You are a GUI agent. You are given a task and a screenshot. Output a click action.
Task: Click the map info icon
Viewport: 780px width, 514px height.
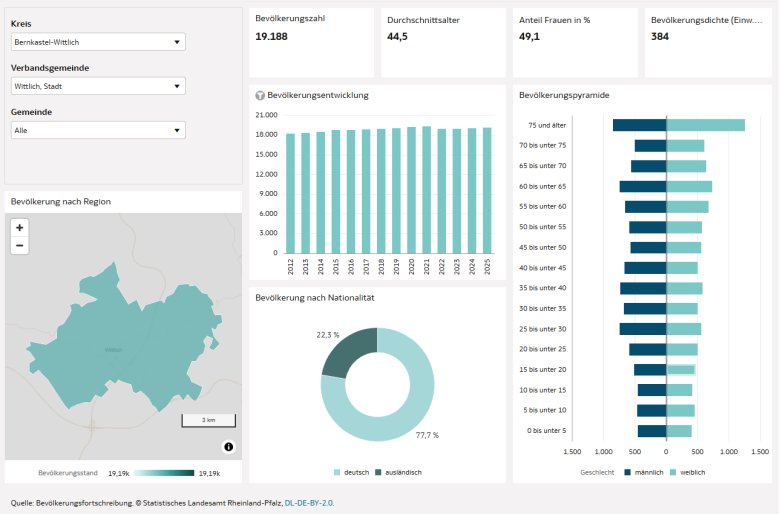228,446
